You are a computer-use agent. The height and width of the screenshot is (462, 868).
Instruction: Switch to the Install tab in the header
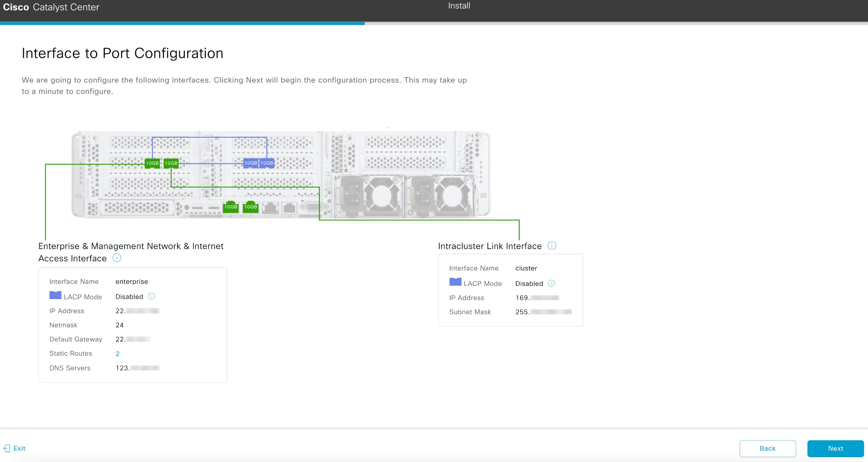tap(458, 6)
